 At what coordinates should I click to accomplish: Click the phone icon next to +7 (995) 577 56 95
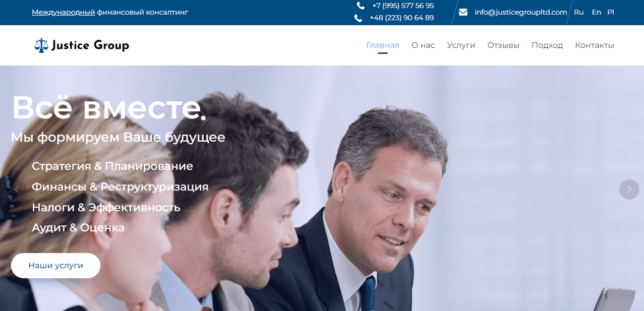coord(360,6)
